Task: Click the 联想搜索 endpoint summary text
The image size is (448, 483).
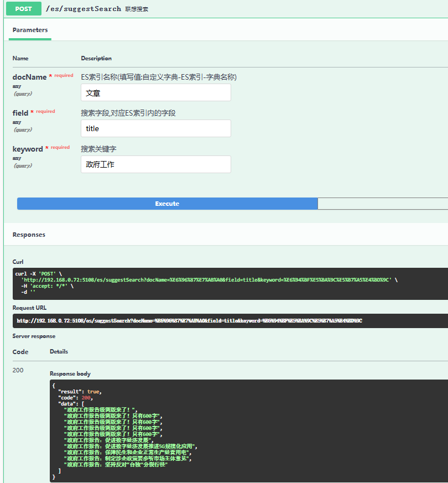Action: [x=137, y=9]
